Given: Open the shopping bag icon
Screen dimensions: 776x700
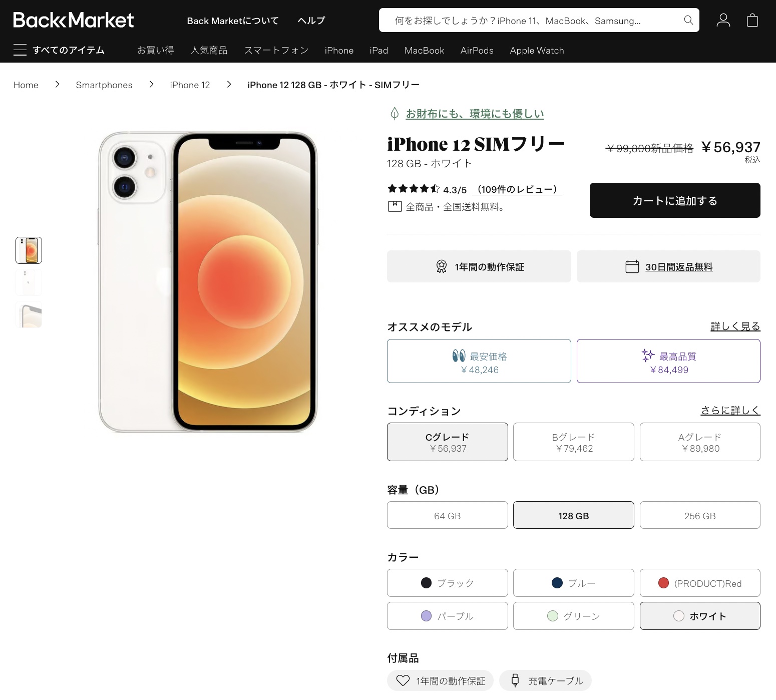Looking at the screenshot, I should (752, 20).
